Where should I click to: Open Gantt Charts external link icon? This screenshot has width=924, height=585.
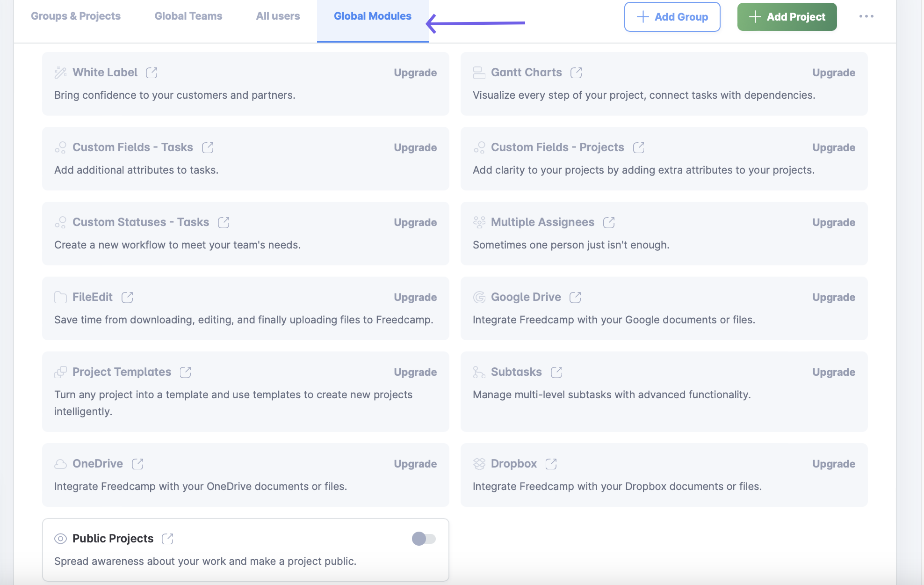click(576, 73)
